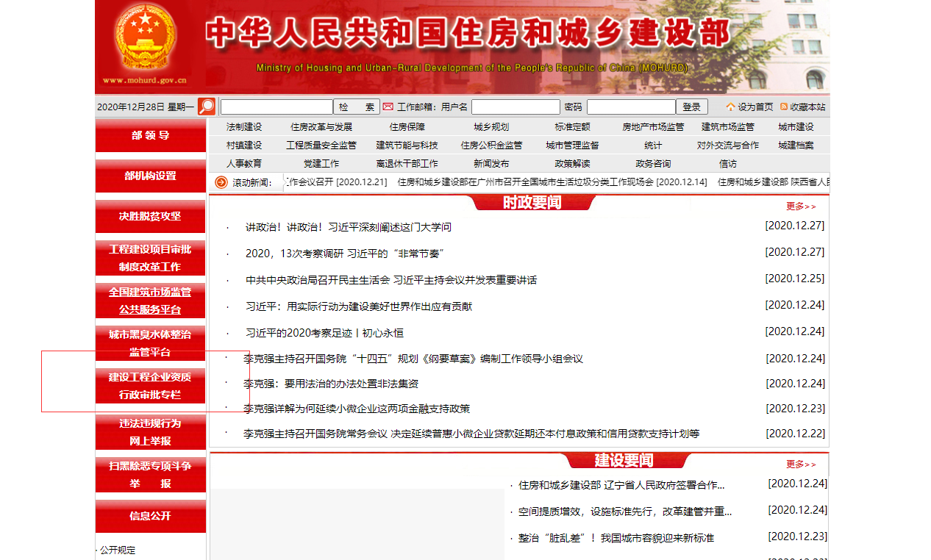Click the orange magnifier search icon
Screen dimensions: 931x560
(x=207, y=107)
